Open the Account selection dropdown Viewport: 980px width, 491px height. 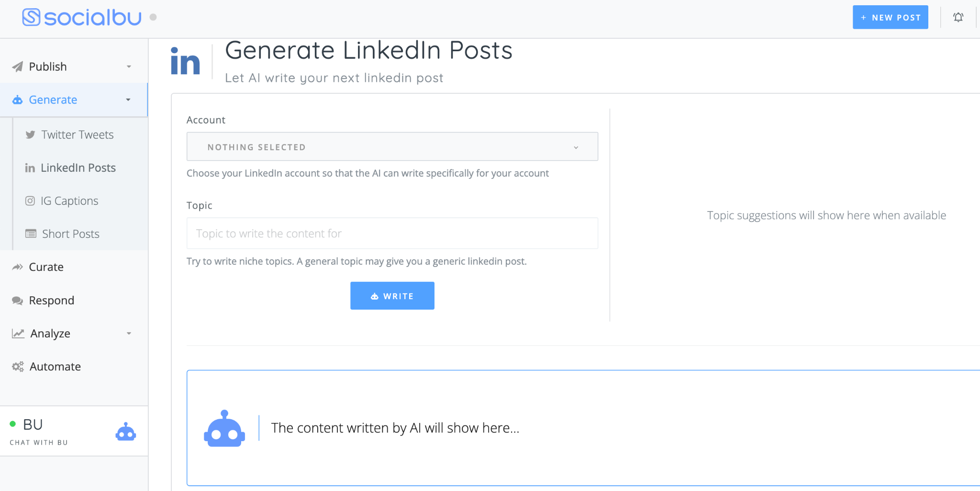click(x=392, y=147)
